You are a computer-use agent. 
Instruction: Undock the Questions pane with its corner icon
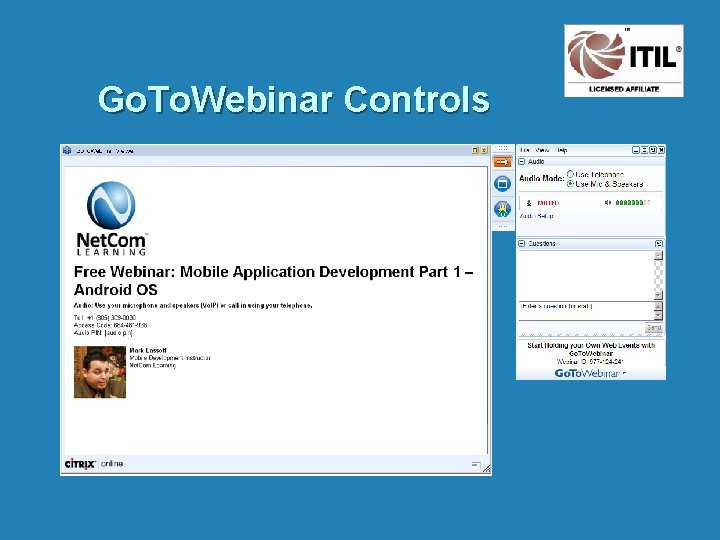[x=659, y=243]
